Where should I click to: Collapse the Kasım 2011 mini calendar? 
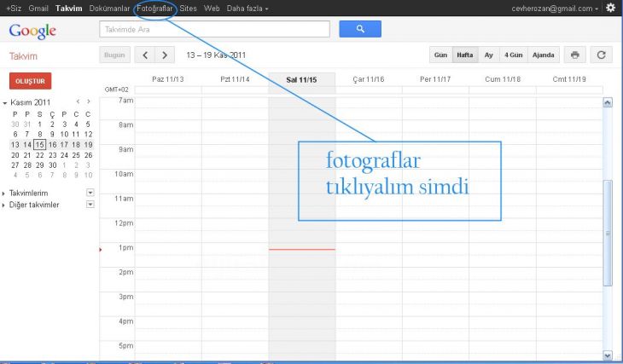pos(5,103)
